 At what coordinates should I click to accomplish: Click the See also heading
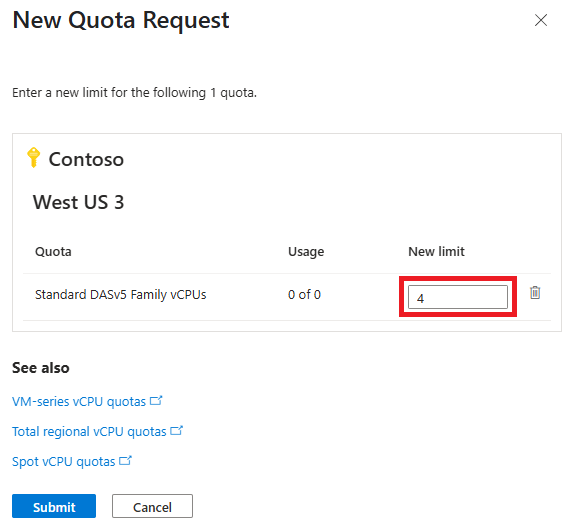41,368
